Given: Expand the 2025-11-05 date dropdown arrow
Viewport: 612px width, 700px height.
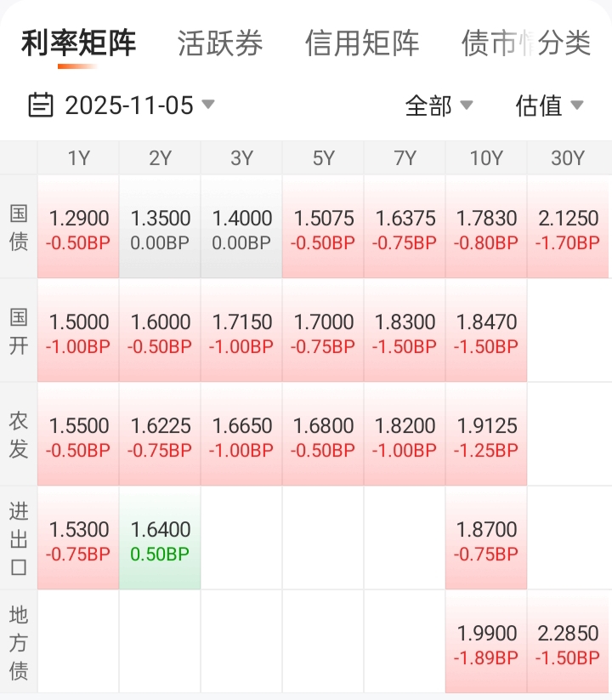Looking at the screenshot, I should pos(207,105).
